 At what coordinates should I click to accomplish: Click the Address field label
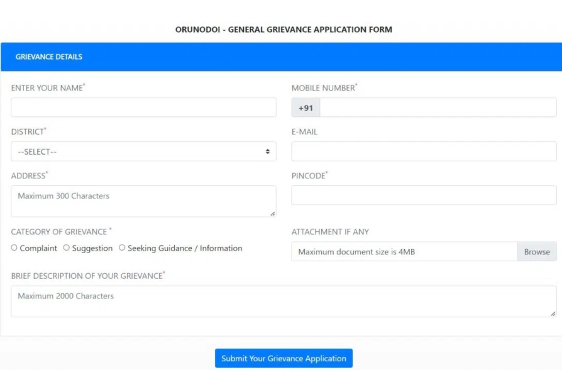[x=28, y=176]
